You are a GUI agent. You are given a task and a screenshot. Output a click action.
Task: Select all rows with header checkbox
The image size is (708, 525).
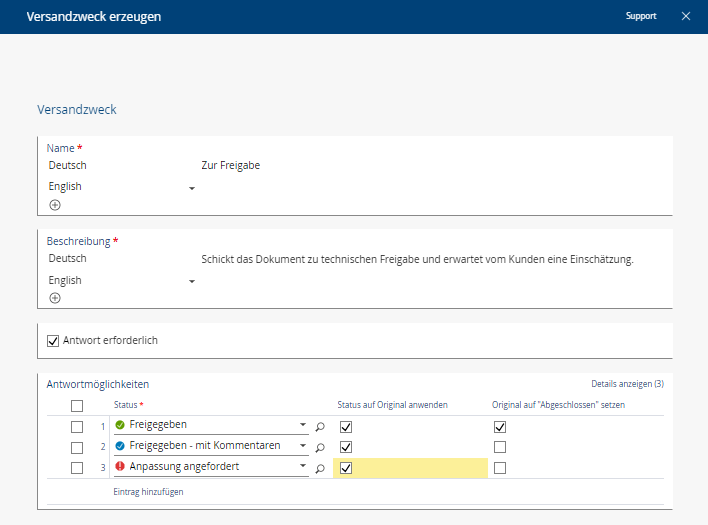77,405
